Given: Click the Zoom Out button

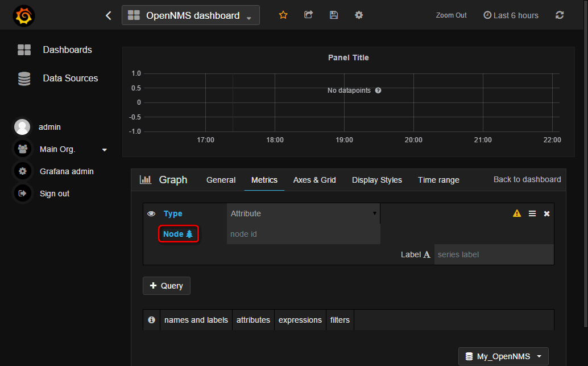Looking at the screenshot, I should click(451, 15).
